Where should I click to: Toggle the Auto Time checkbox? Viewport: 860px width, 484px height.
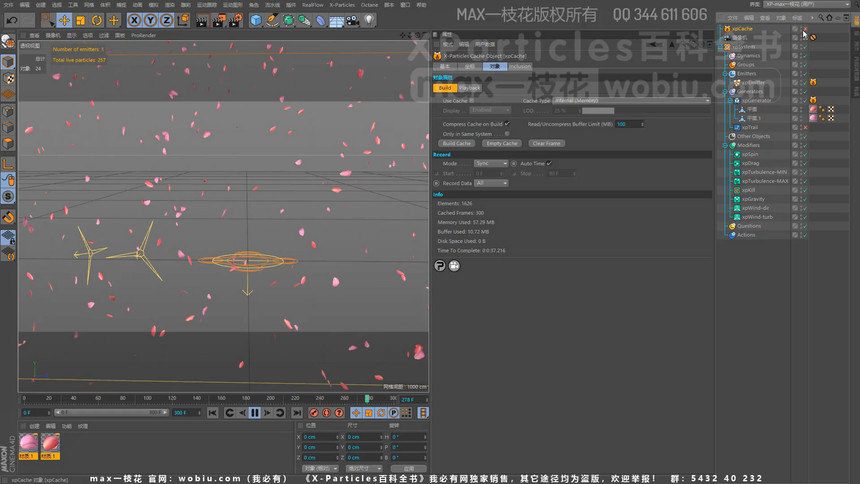coord(549,164)
